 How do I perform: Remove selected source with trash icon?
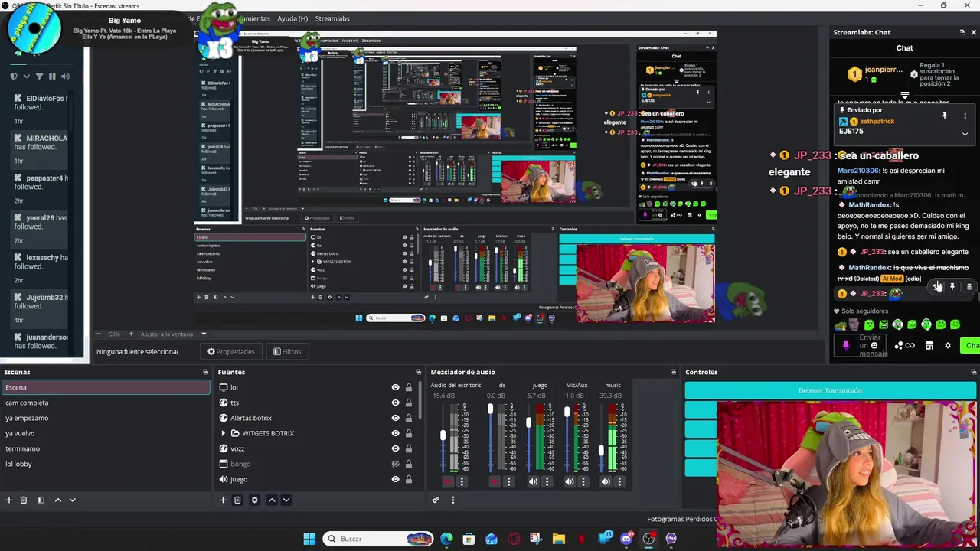pos(237,500)
